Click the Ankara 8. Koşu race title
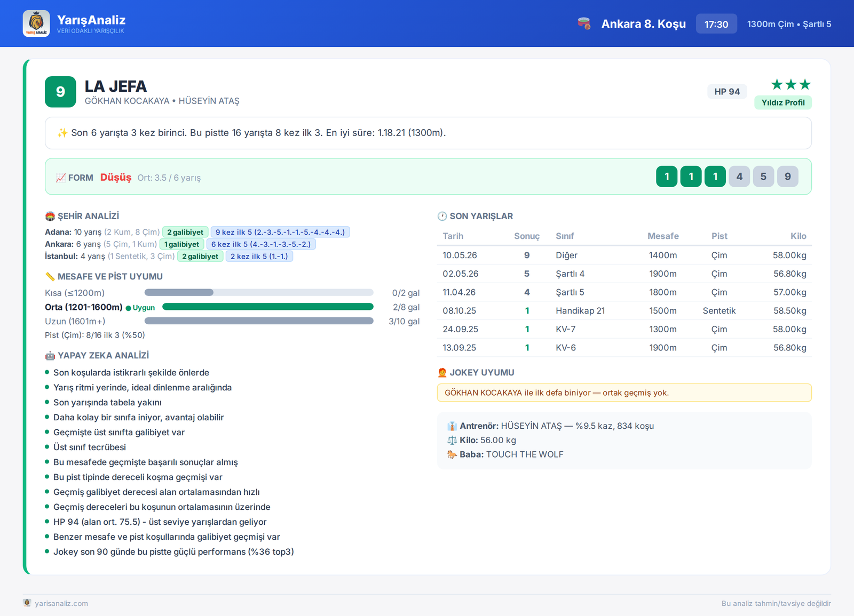The height and width of the screenshot is (616, 854). click(x=643, y=24)
